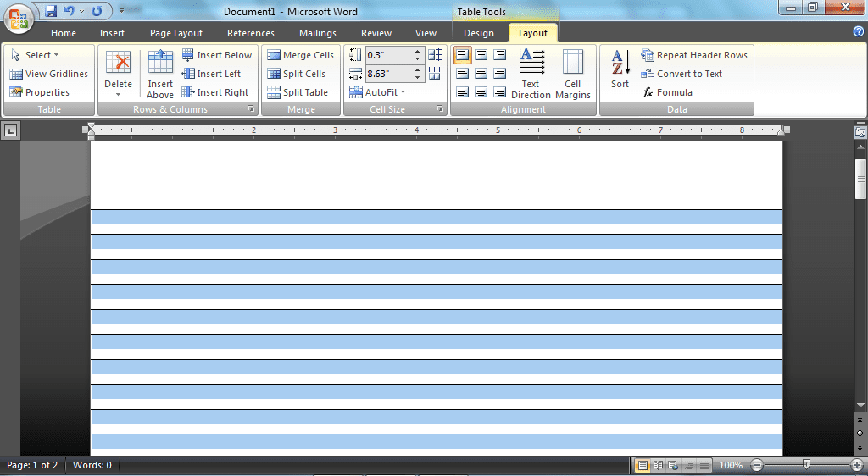The width and height of the screenshot is (868, 476).
Task: Align cell text bottom left
Action: (x=462, y=92)
